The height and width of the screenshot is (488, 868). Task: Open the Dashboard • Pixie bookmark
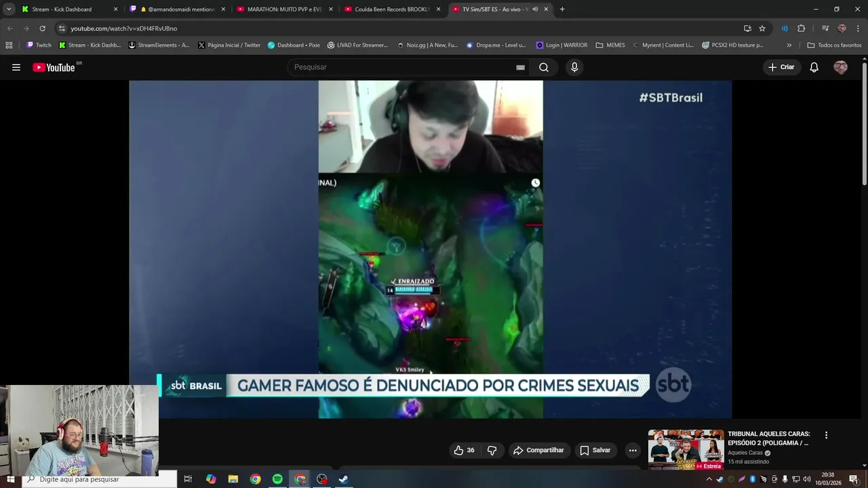tap(294, 45)
